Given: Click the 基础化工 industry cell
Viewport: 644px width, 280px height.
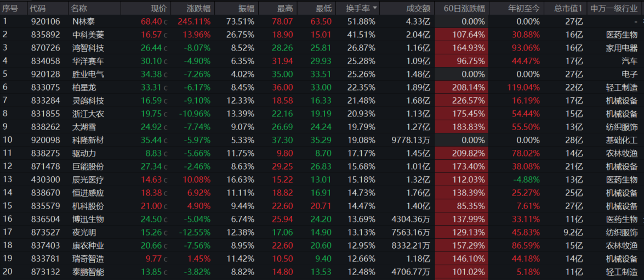Looking at the screenshot, I should click(622, 140).
